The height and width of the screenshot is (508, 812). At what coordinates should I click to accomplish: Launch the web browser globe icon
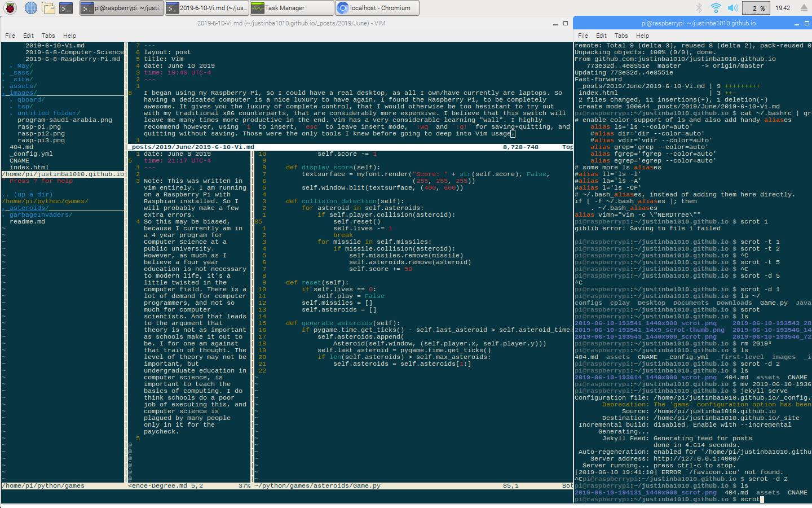[30, 8]
